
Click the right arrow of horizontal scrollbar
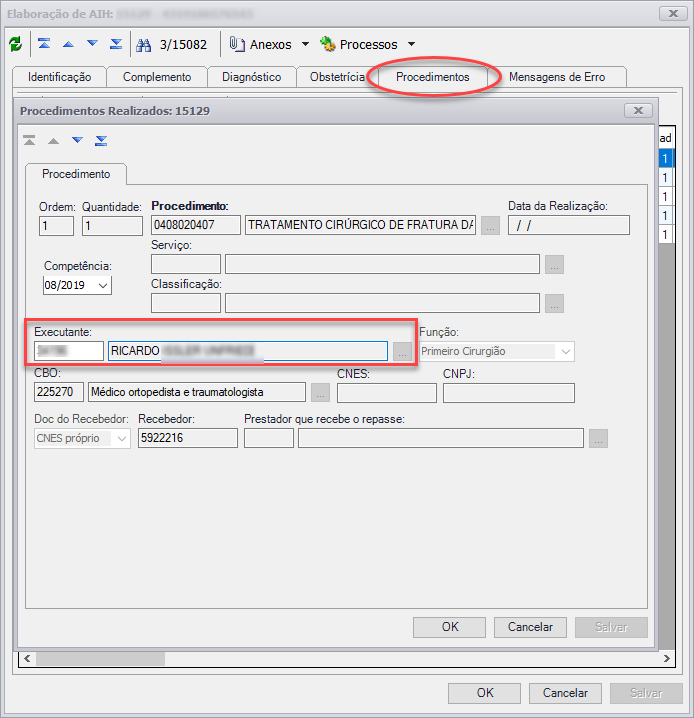pos(667,659)
